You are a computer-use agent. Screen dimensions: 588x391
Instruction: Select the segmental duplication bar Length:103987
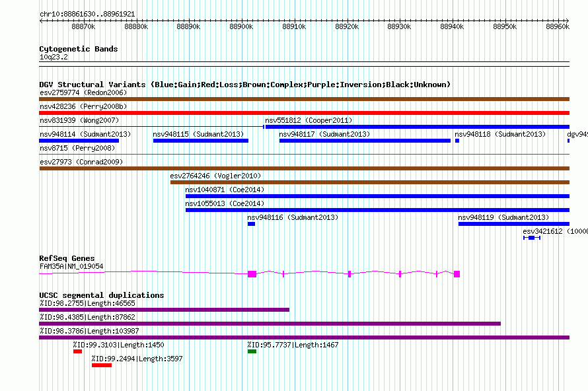[304, 338]
